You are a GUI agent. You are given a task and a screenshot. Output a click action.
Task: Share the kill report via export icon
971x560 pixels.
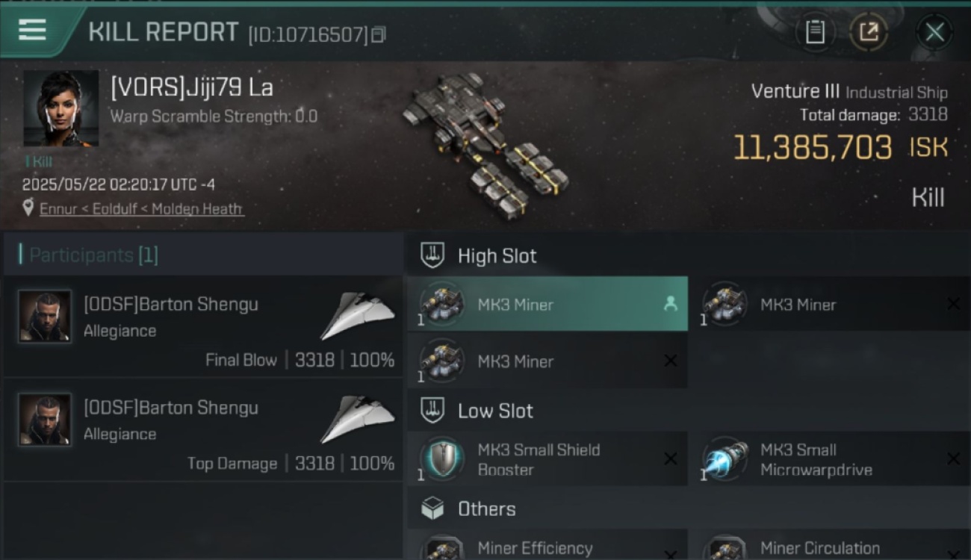(869, 32)
